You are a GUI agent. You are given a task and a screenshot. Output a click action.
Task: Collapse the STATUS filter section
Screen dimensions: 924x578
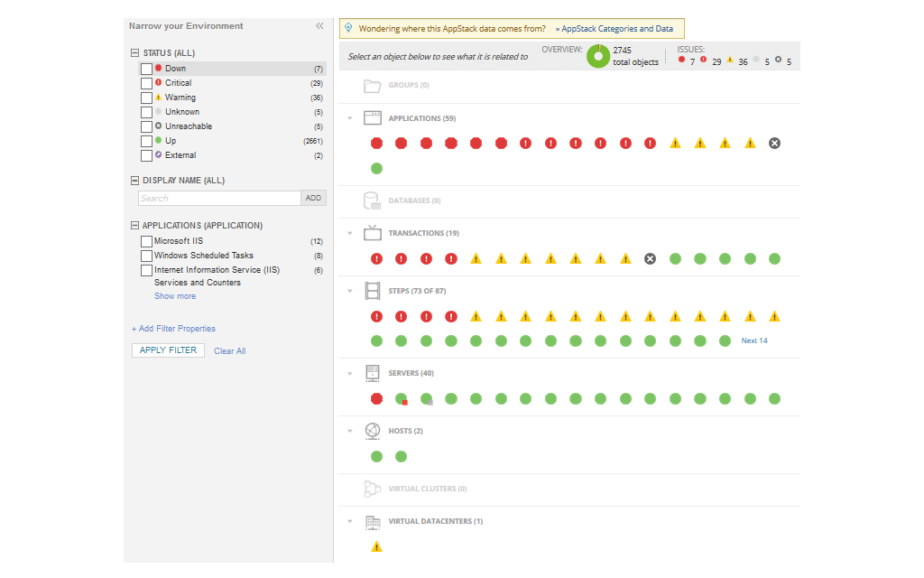134,53
